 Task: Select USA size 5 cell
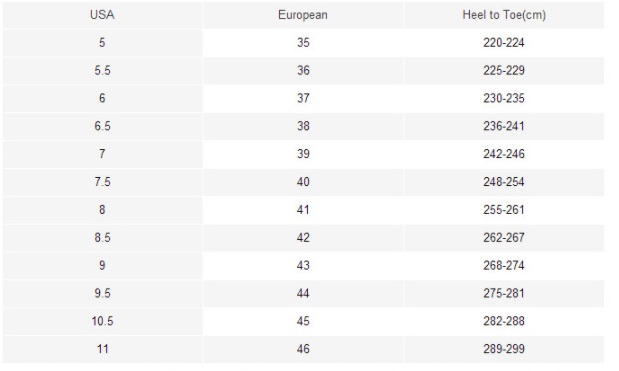click(x=102, y=43)
